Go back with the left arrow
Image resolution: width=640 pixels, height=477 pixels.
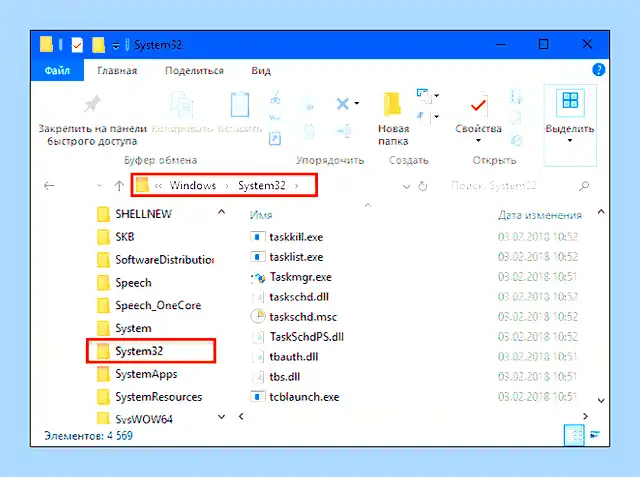click(49, 186)
